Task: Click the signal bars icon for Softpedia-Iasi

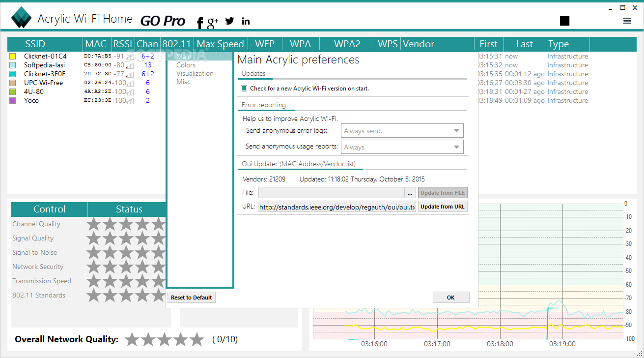Action: coord(130,65)
